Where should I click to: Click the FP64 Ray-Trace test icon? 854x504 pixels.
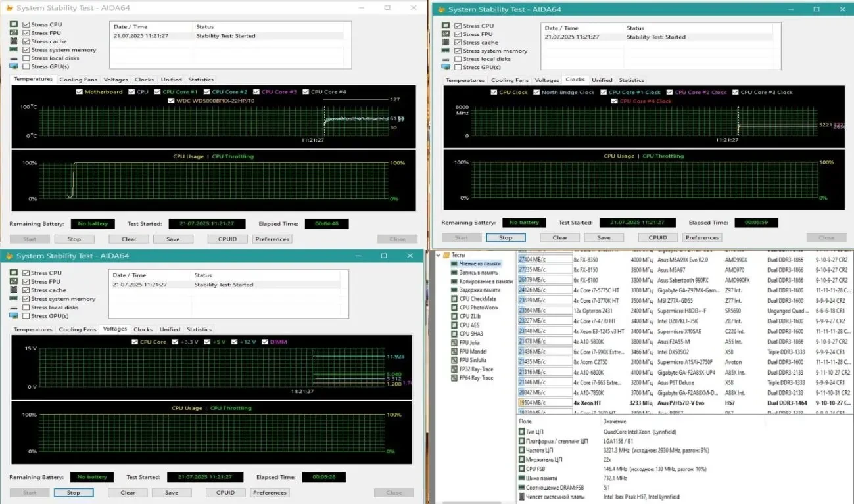coord(454,378)
